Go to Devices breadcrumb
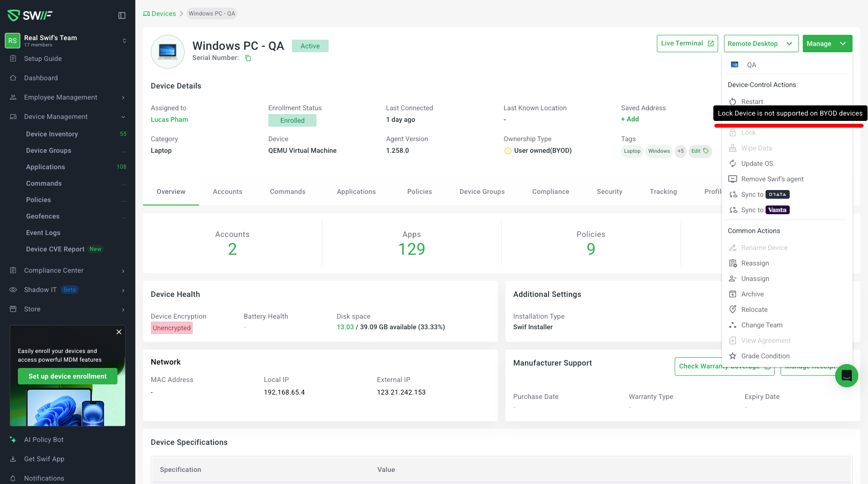Viewport: 868px width, 484px height. point(163,14)
